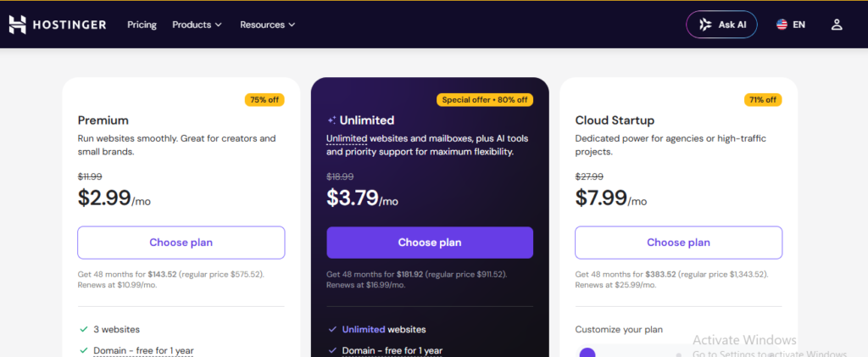Expand the Resources dropdown chevron
This screenshot has height=357, width=868.
coord(292,25)
